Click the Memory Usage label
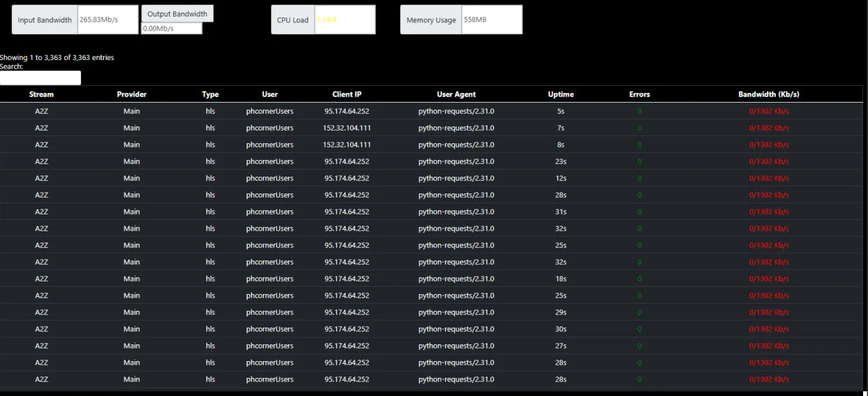Screen dimensions: 868x396 [x=431, y=20]
